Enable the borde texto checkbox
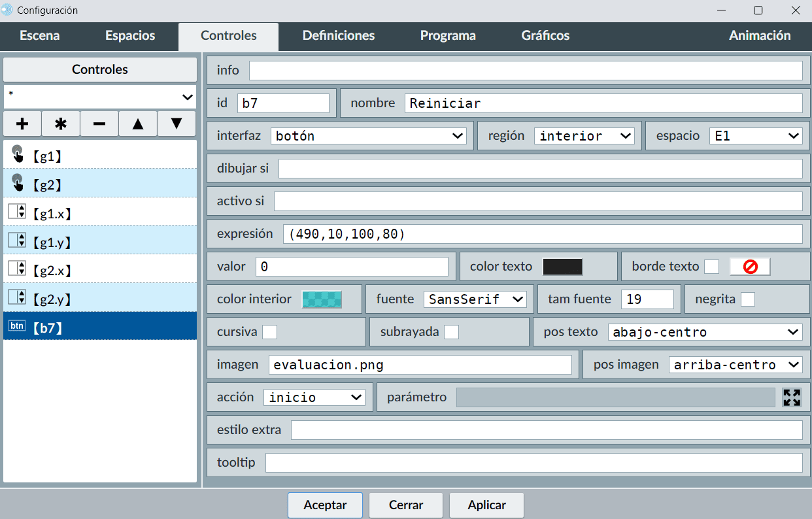This screenshot has height=519, width=812. [711, 267]
